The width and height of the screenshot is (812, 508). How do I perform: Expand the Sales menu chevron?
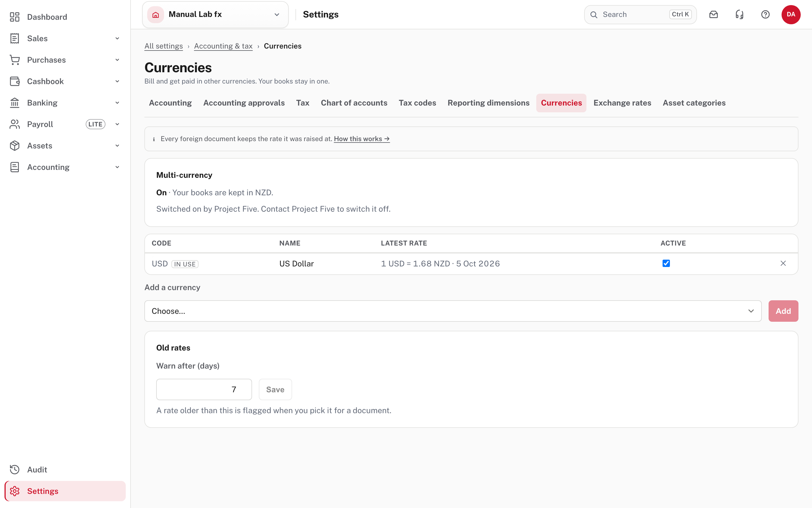[x=117, y=38]
